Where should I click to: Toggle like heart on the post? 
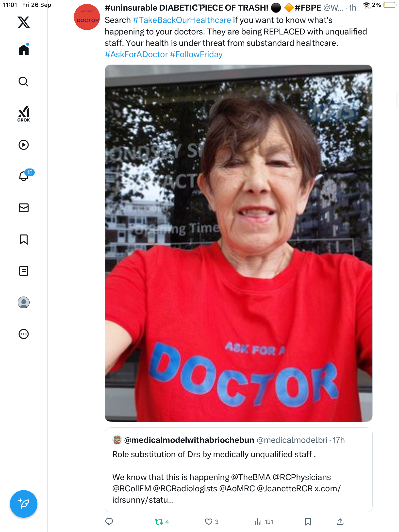209,522
